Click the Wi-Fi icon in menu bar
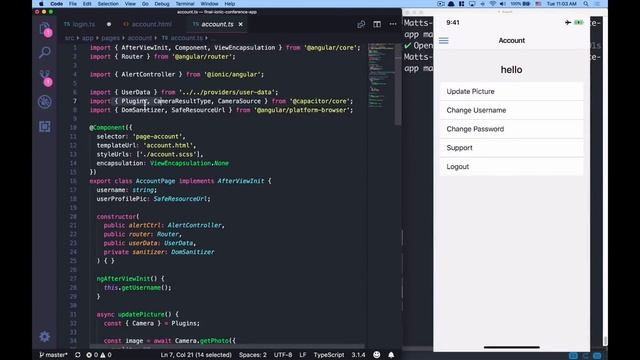 click(x=493, y=4)
